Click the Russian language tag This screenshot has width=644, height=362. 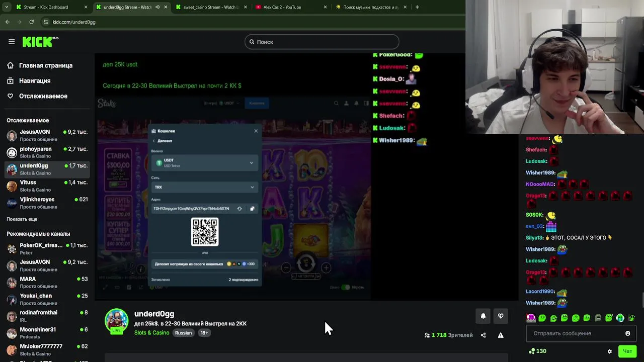click(183, 333)
